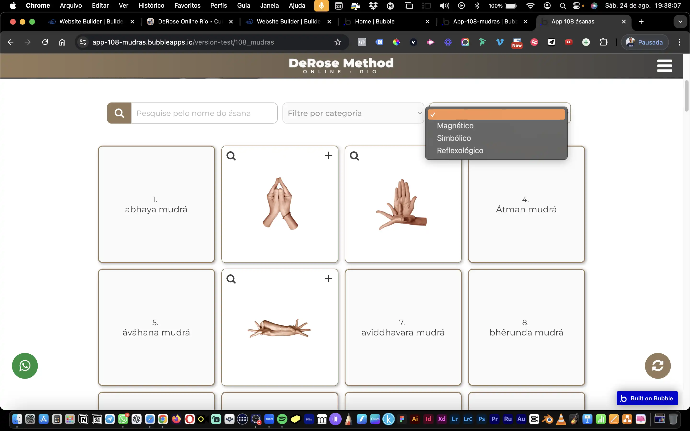The width and height of the screenshot is (690, 431).
Task: Open the Chrome three-dot menu
Action: [679, 42]
